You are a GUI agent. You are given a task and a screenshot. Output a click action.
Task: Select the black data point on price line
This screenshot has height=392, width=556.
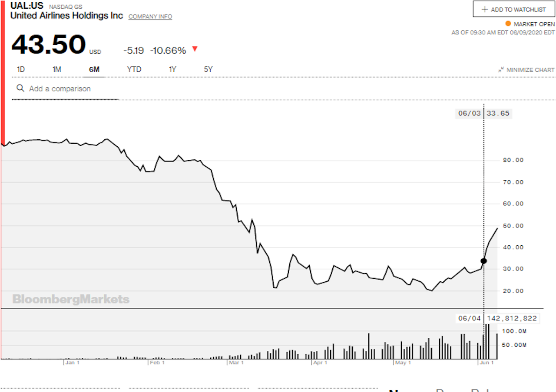click(483, 261)
